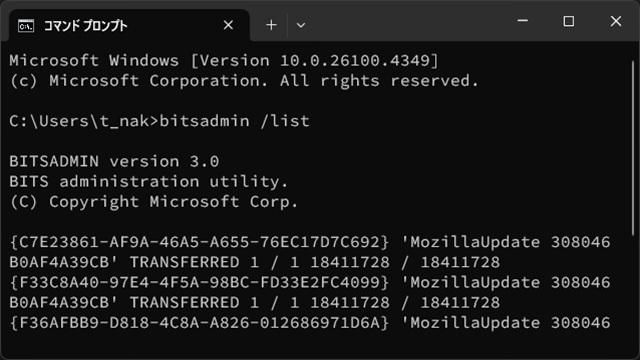This screenshot has height=360, width=640.
Task: Click the typed command bitsadmin /list
Action: 235,121
